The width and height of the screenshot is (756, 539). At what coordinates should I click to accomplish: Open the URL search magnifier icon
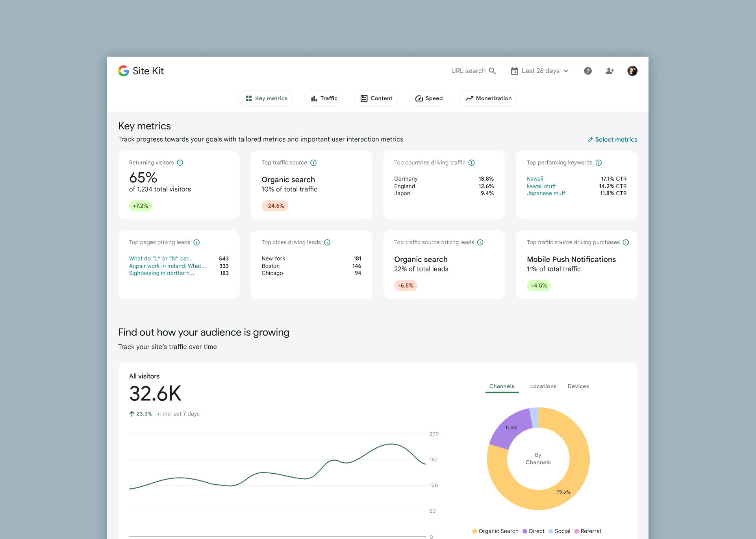[x=492, y=71]
